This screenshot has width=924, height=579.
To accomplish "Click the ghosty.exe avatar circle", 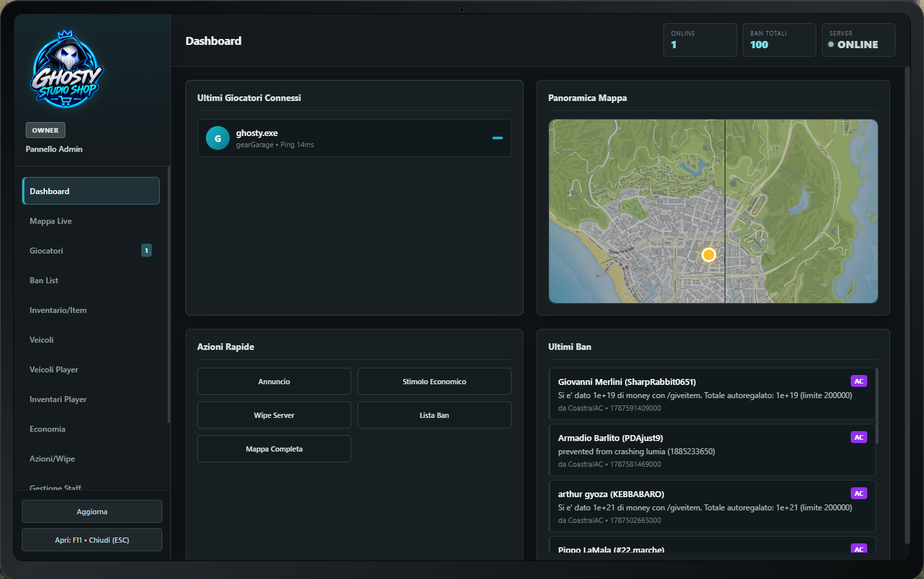I will 217,138.
